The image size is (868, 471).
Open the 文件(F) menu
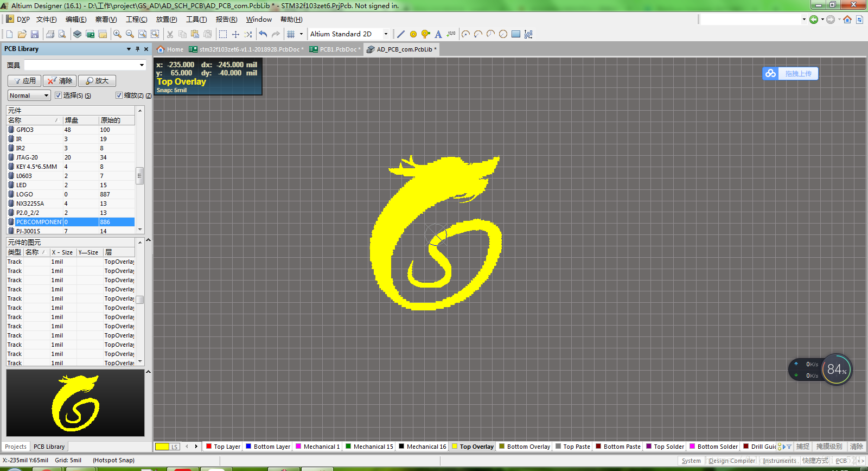click(46, 20)
